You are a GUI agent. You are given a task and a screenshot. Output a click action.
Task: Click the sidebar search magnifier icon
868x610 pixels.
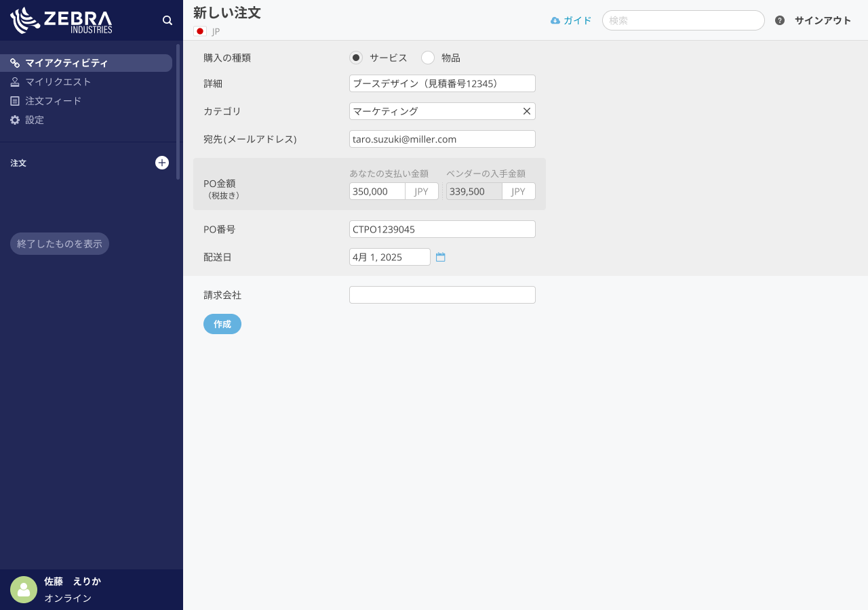click(167, 20)
